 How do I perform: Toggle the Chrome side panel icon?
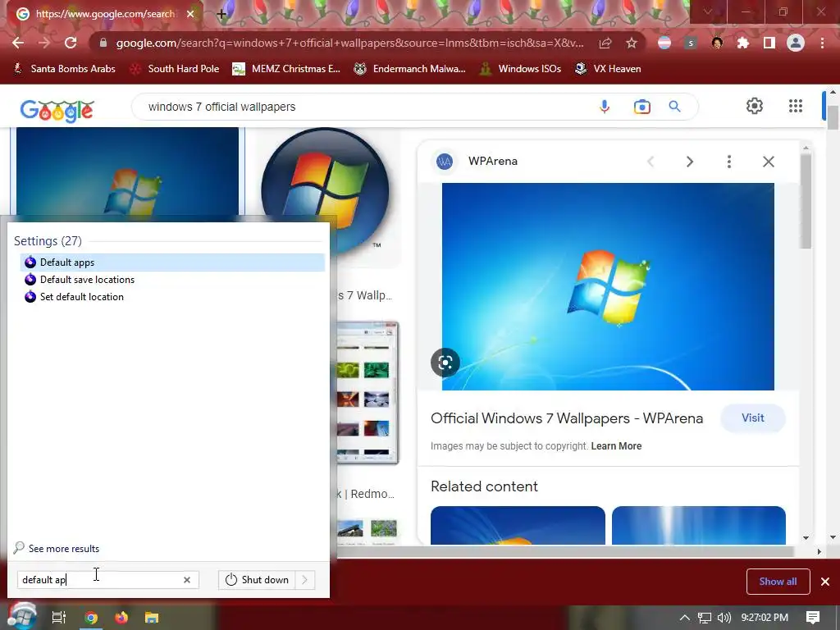pos(769,43)
